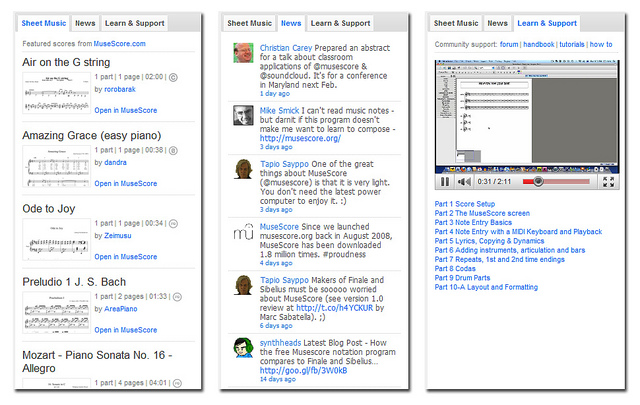Open Ode to Joy in MuseScore
This screenshot has height=405, width=640.
click(x=126, y=257)
